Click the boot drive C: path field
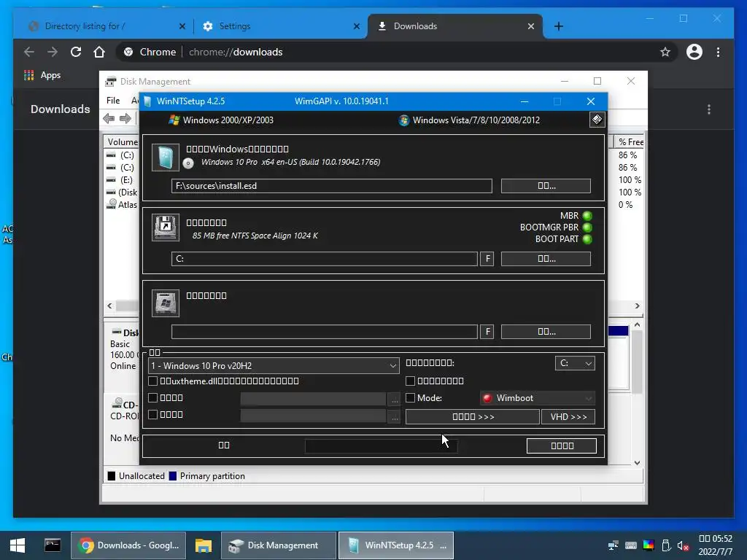Viewport: 747px width, 560px height. (x=325, y=259)
